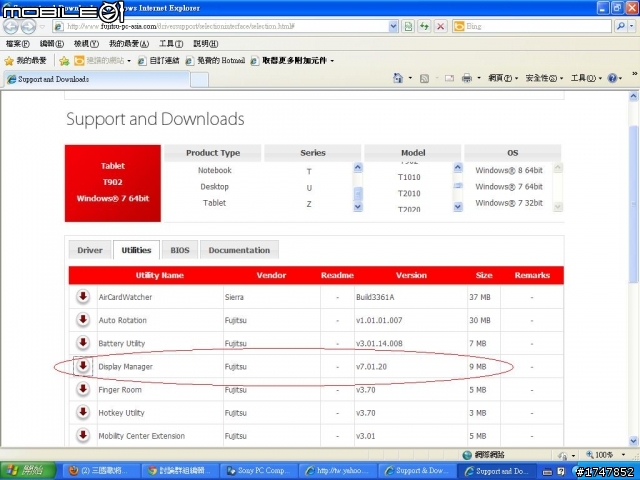
Task: Switch to the Driver tab
Action: (x=90, y=250)
